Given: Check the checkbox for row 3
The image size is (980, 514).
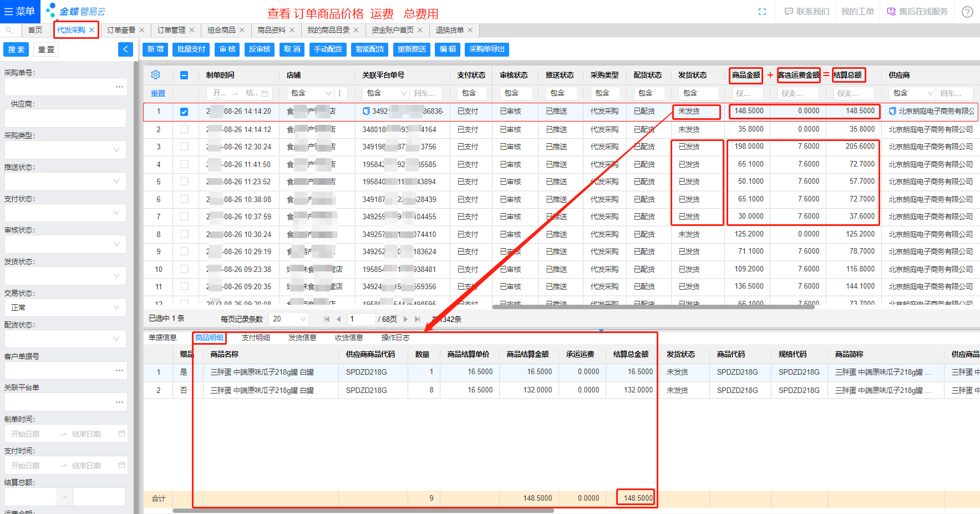Looking at the screenshot, I should point(184,147).
